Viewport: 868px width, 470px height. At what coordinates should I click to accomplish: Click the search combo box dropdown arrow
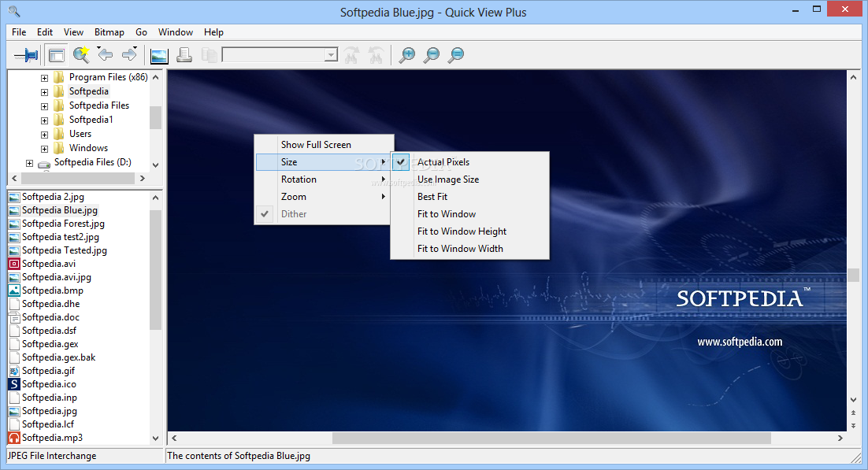pyautogui.click(x=331, y=55)
